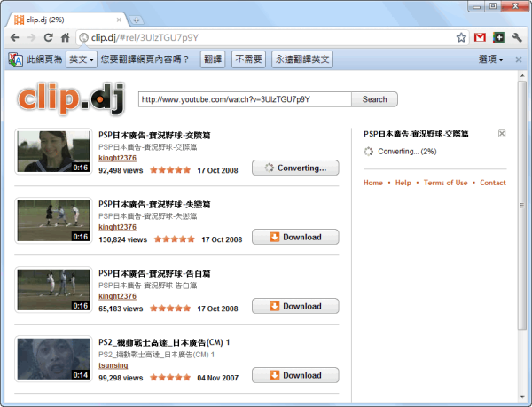Click the YouTube URL search field

[245, 99]
